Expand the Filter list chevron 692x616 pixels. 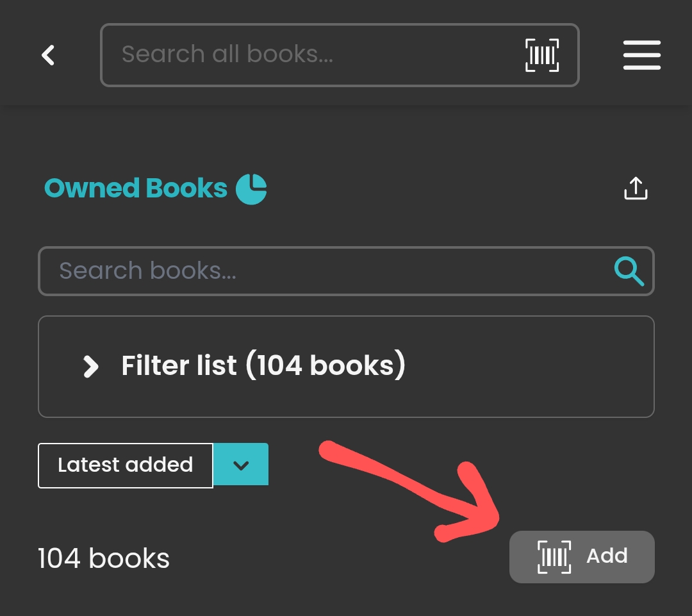point(91,367)
